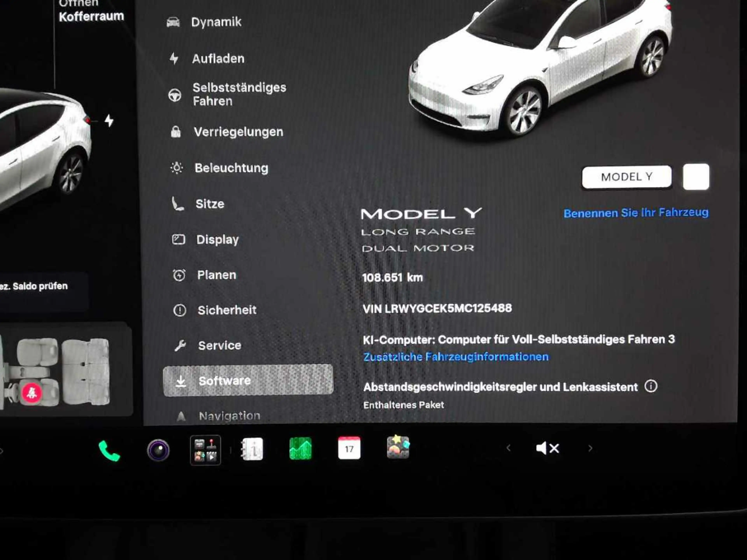Open the Toybox entertainment app

[x=398, y=447]
